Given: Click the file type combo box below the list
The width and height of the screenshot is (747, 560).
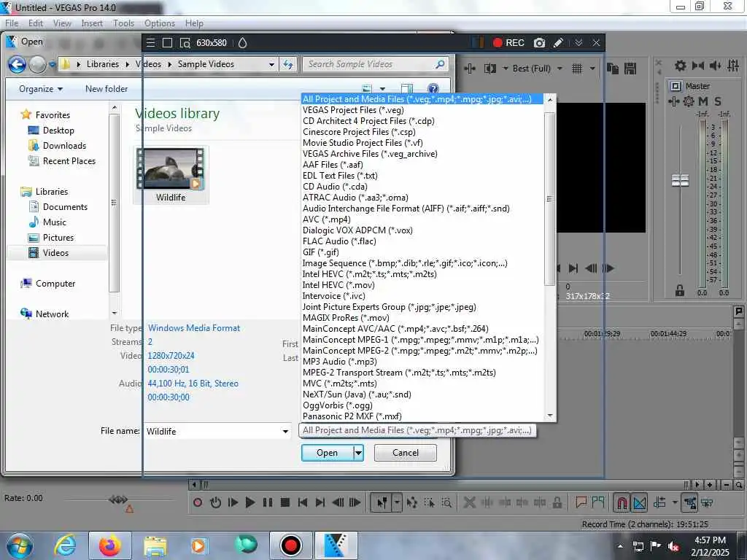Looking at the screenshot, I should point(417,430).
